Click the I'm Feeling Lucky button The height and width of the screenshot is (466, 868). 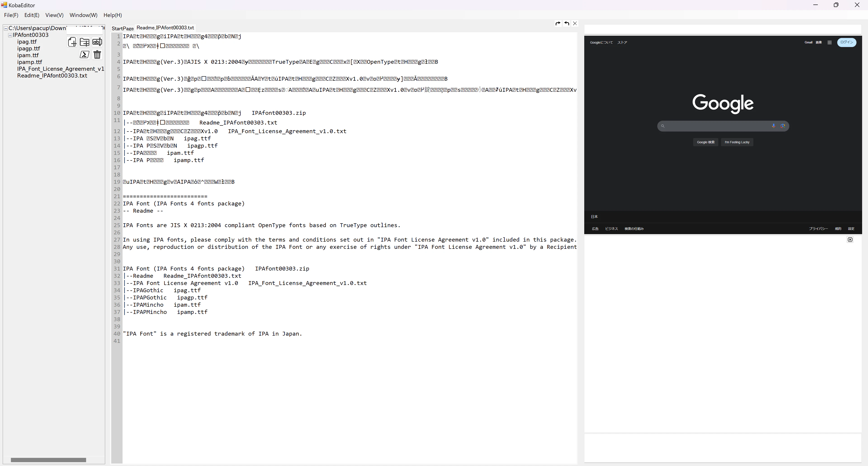click(x=737, y=142)
